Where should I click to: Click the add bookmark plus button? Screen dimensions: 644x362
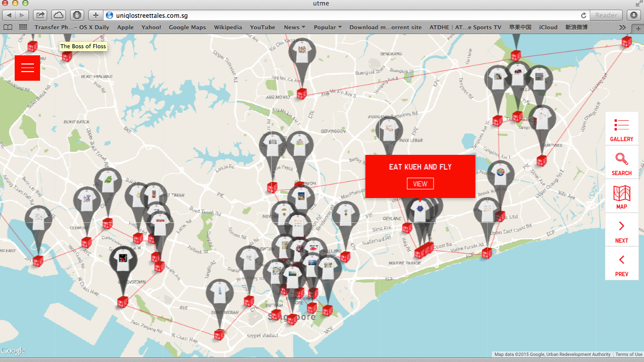coord(95,15)
